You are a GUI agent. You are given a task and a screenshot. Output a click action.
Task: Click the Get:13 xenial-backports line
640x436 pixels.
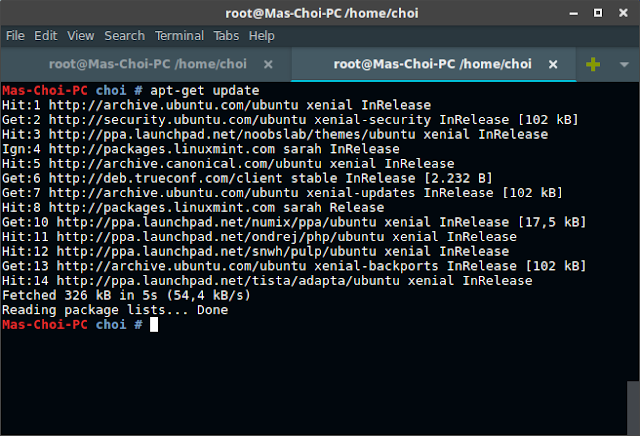pyautogui.click(x=294, y=266)
